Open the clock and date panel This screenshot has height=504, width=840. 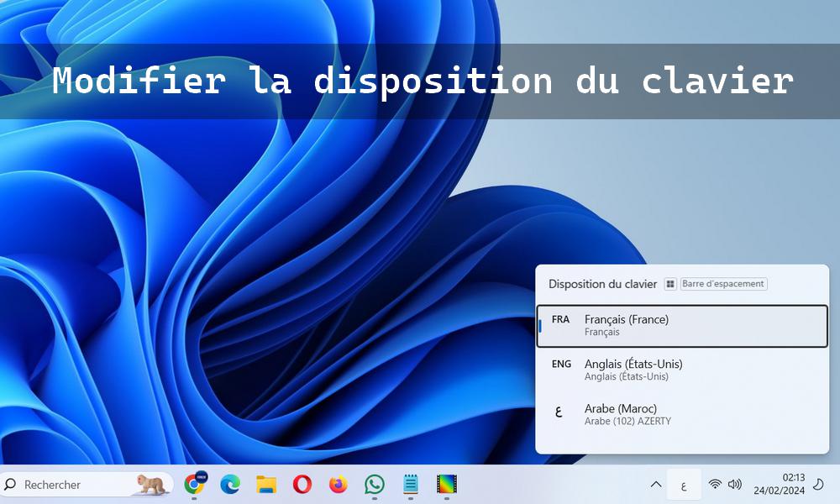(780, 484)
